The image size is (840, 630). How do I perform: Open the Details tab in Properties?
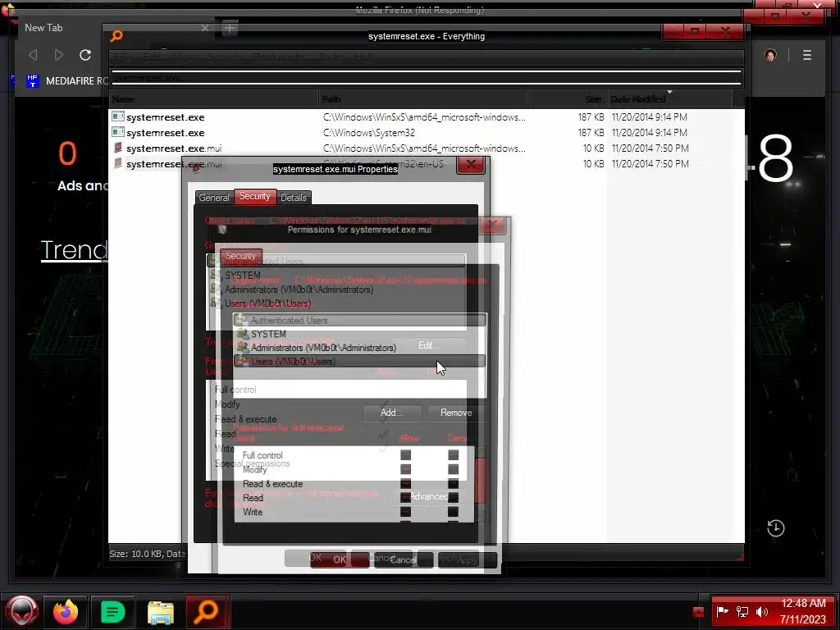[x=294, y=198]
